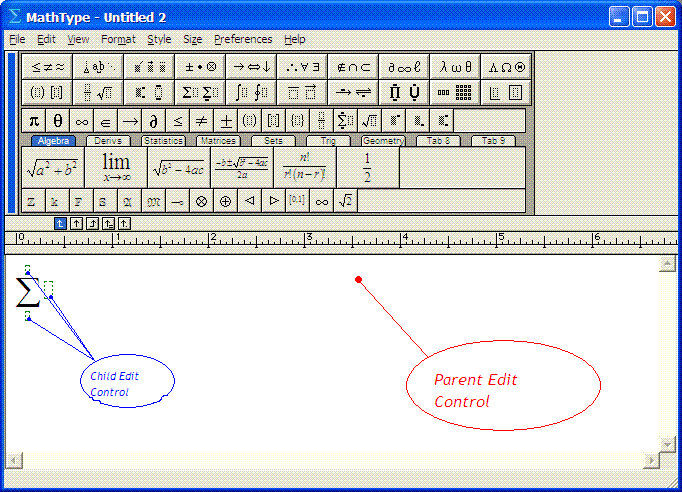Switch to the Matrices tab
The image size is (682, 492).
coord(218,141)
